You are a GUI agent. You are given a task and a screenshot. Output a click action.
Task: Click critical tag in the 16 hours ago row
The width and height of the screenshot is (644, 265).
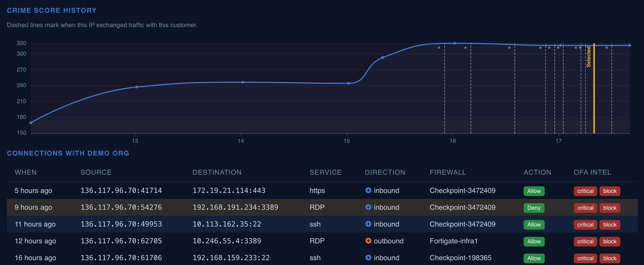pyautogui.click(x=585, y=258)
